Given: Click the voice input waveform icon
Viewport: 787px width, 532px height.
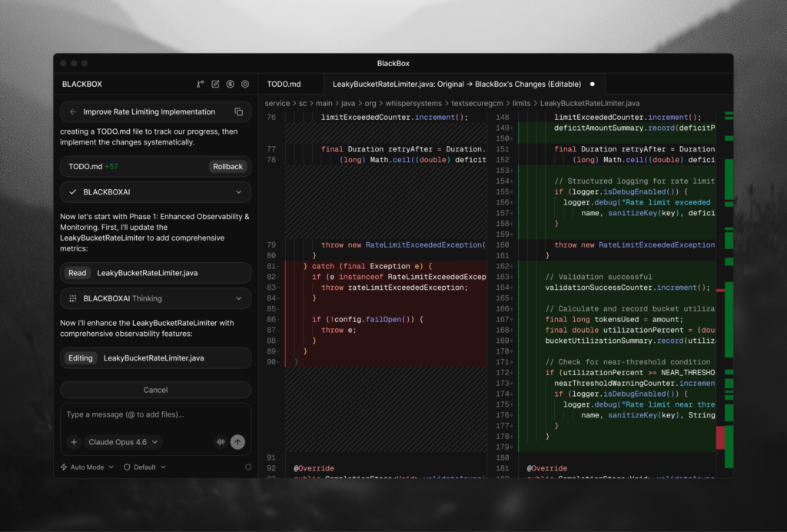Looking at the screenshot, I should 221,442.
